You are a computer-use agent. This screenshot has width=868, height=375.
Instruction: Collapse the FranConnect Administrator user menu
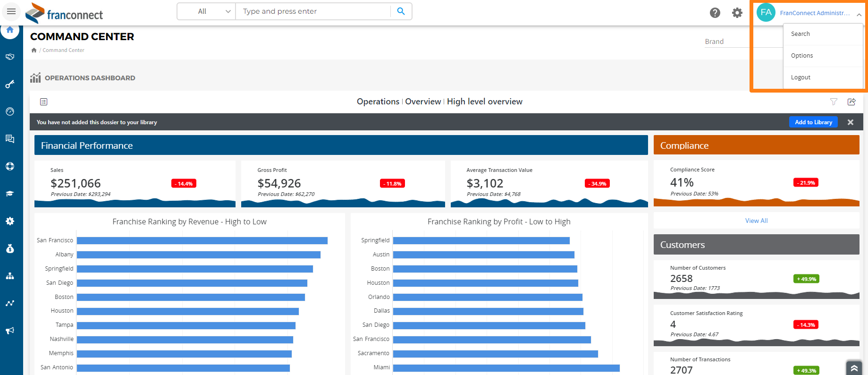tap(859, 14)
